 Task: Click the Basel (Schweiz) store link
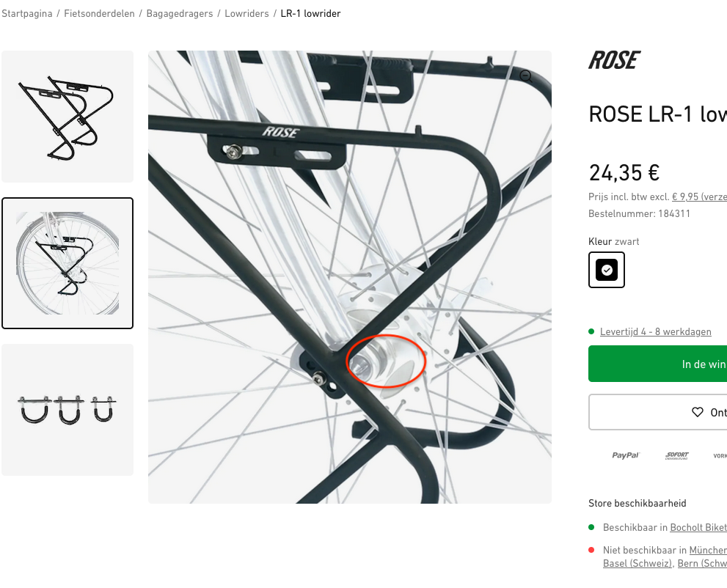click(x=637, y=563)
